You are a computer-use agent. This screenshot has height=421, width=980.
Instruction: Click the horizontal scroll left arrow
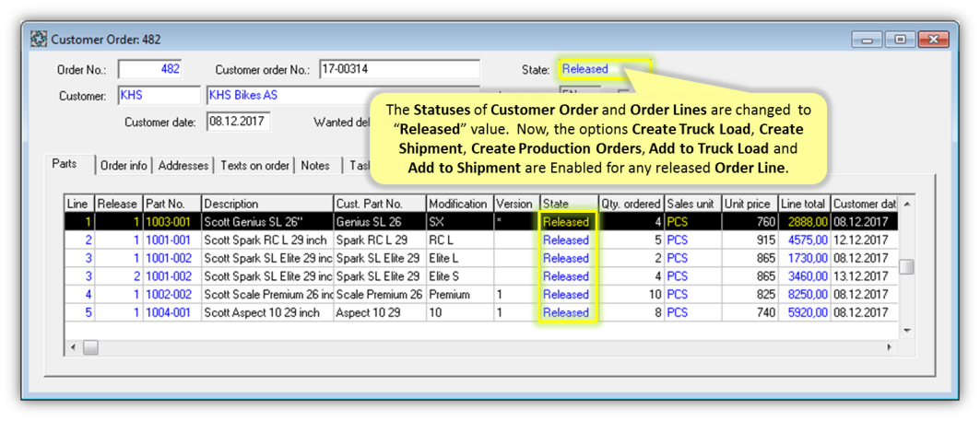click(x=73, y=346)
